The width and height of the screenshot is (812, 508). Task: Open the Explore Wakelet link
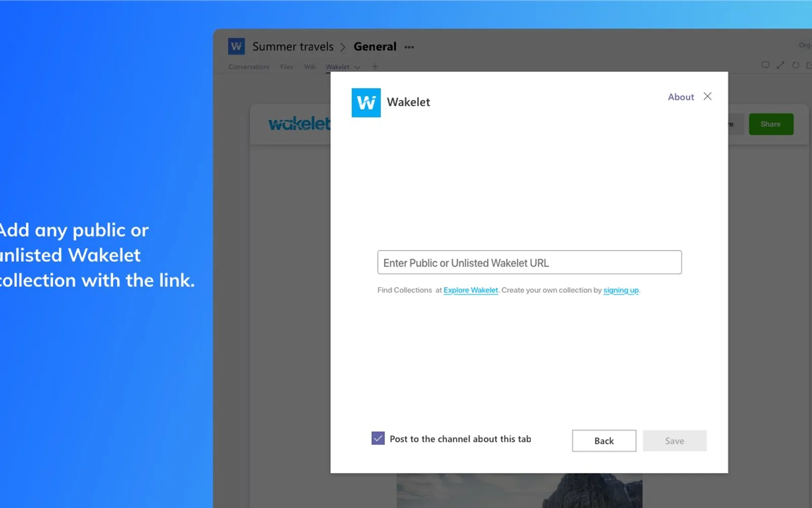click(470, 290)
